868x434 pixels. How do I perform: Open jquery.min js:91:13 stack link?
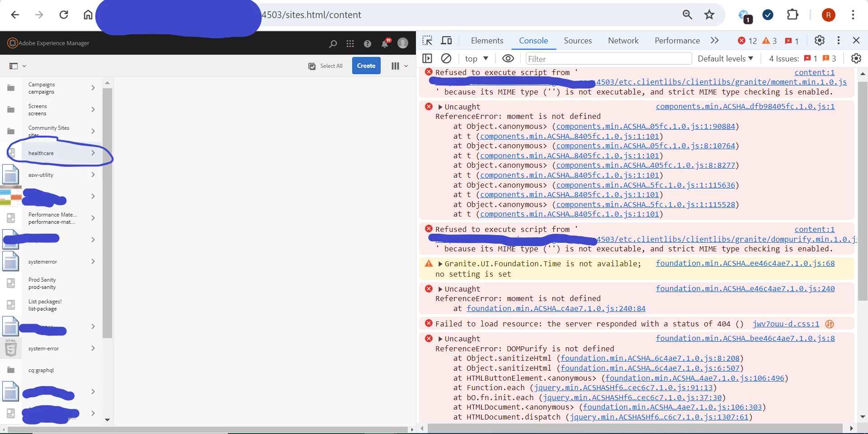(x=623, y=388)
